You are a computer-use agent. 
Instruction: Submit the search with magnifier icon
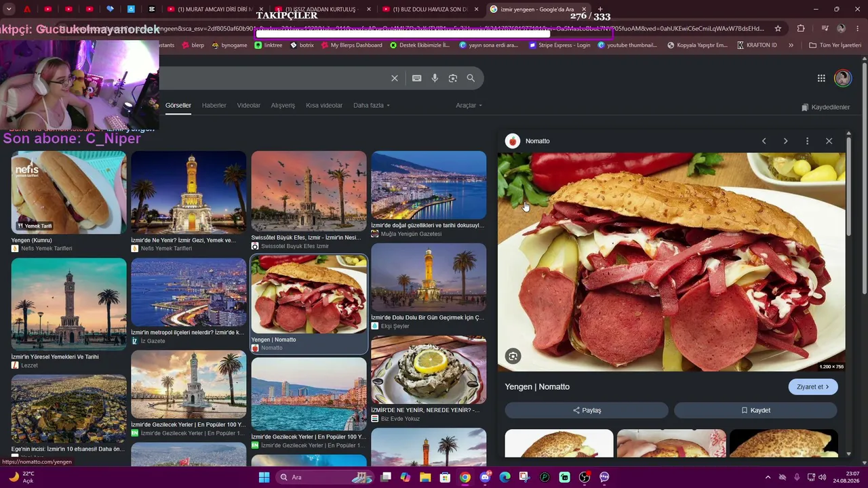click(471, 78)
